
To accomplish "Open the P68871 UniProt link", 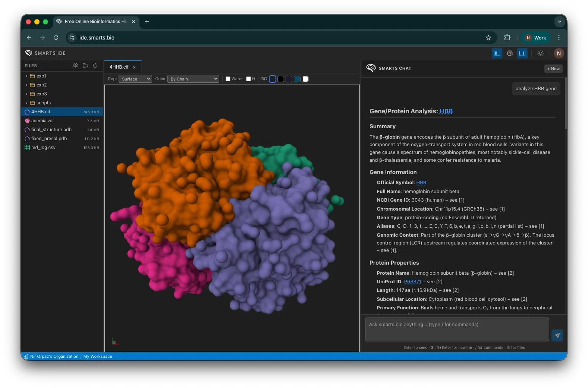I will point(412,282).
